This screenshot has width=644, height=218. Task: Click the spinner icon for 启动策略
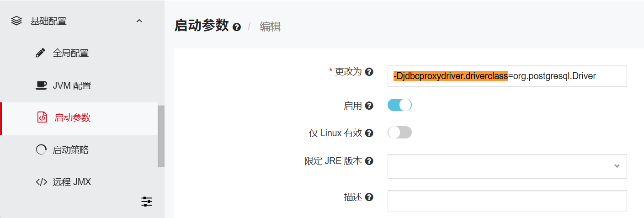[41, 149]
